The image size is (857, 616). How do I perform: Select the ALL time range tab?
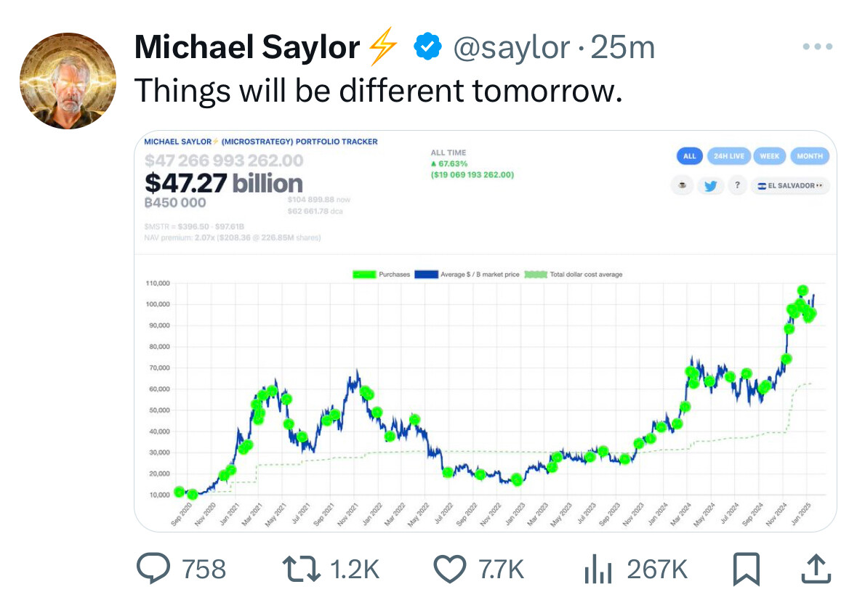689,156
